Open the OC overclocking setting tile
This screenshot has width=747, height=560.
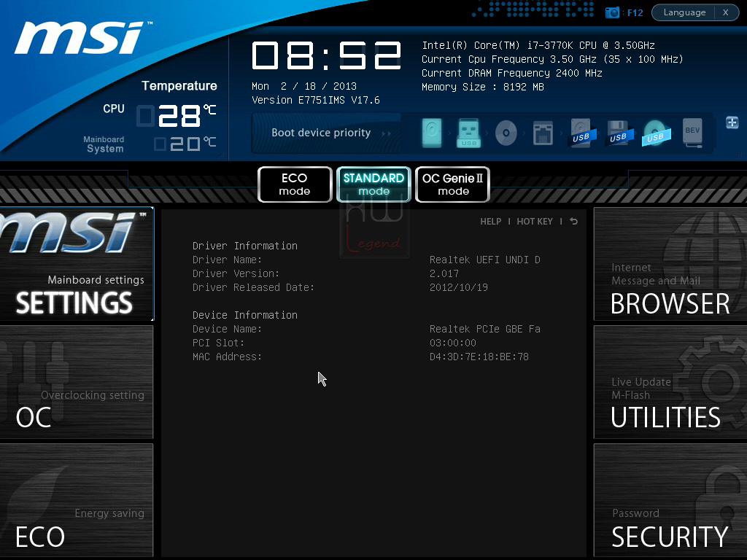point(77,382)
